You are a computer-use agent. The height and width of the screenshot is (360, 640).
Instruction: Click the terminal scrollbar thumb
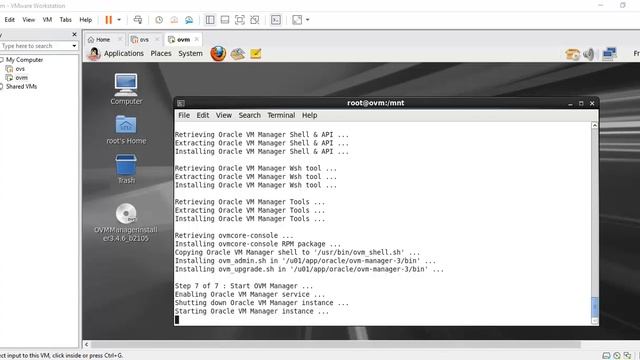point(595,307)
